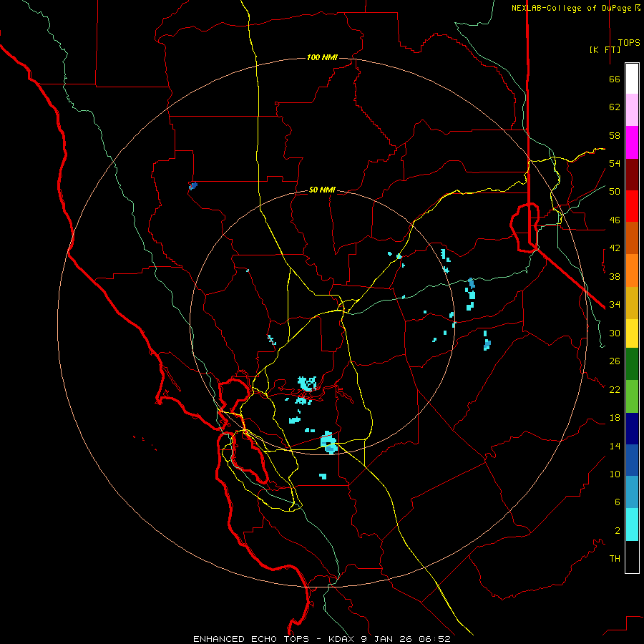Screen dimensions: 644x644
Task: Click the orange 42 K FT legend swatch
Action: click(x=632, y=270)
